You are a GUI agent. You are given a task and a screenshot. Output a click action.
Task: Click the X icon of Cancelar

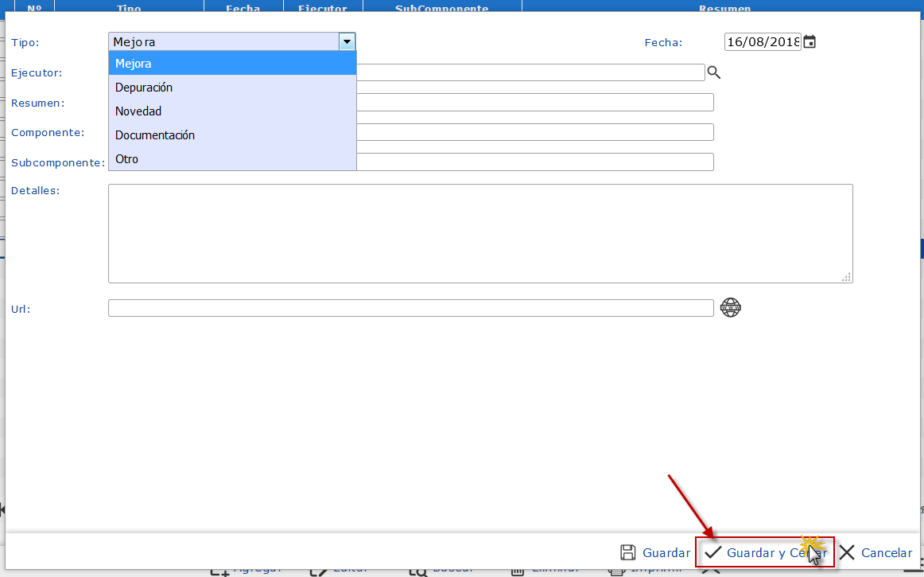(847, 552)
